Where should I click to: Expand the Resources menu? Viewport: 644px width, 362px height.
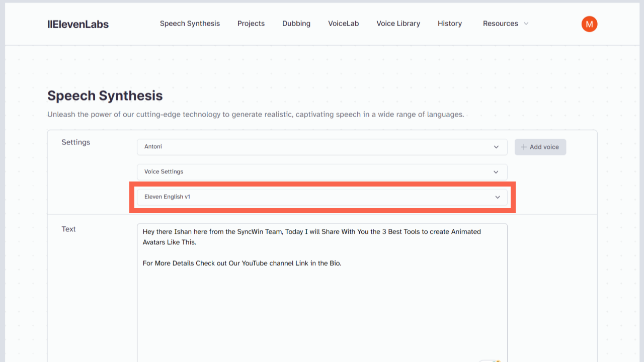pos(506,24)
